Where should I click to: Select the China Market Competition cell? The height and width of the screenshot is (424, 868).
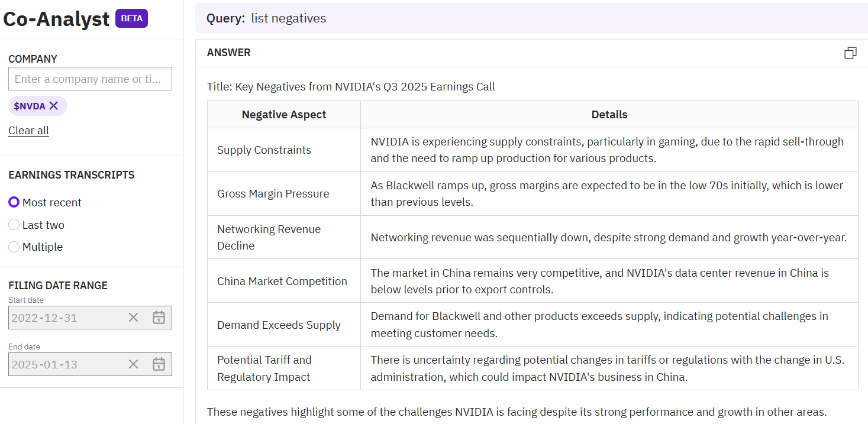(282, 281)
